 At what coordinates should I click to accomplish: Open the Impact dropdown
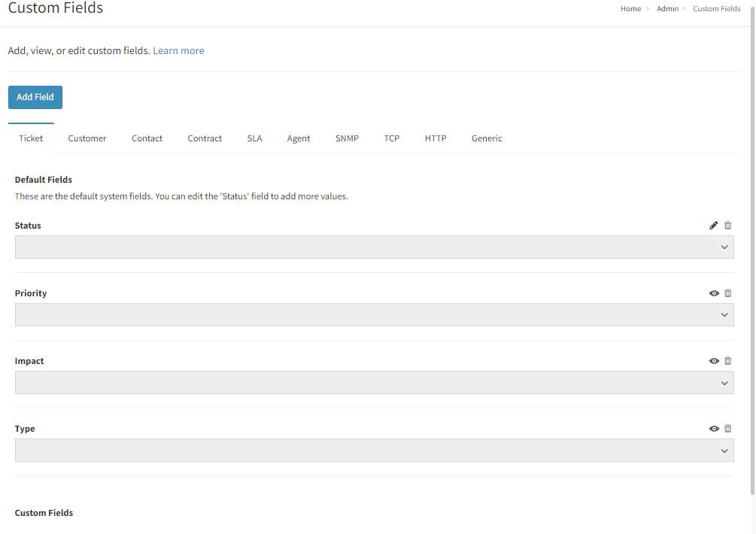(x=374, y=383)
